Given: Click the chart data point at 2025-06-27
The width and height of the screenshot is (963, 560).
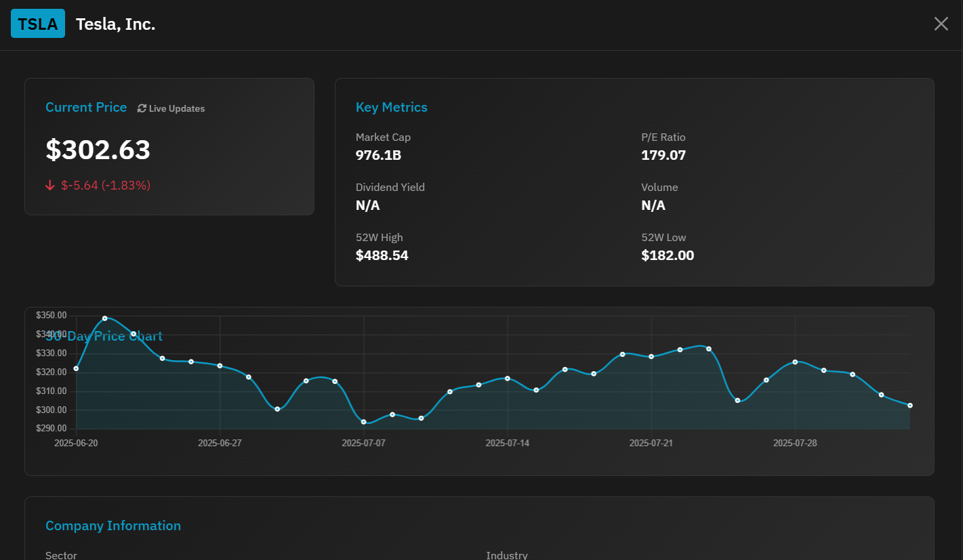Looking at the screenshot, I should click(220, 366).
